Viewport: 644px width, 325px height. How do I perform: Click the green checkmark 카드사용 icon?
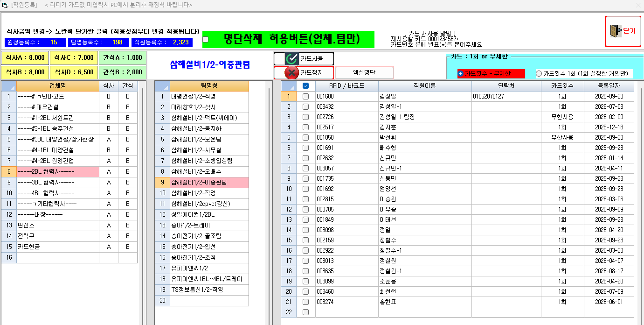pyautogui.click(x=292, y=58)
